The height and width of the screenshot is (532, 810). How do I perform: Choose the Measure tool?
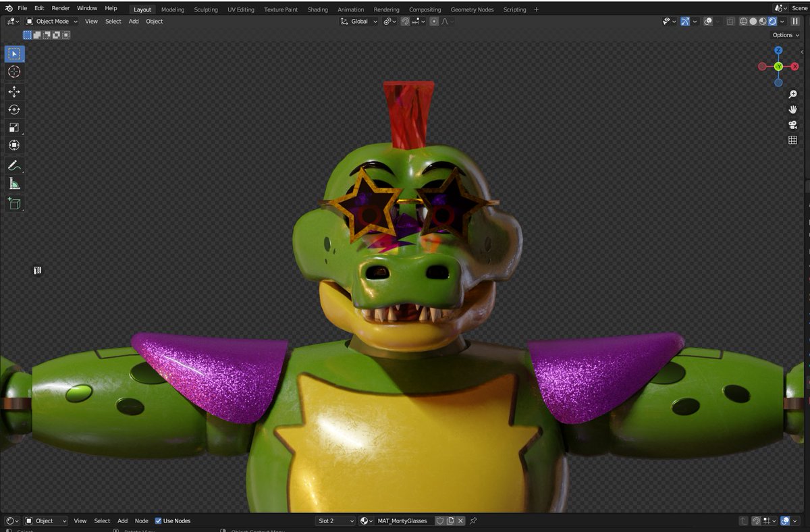(x=14, y=184)
